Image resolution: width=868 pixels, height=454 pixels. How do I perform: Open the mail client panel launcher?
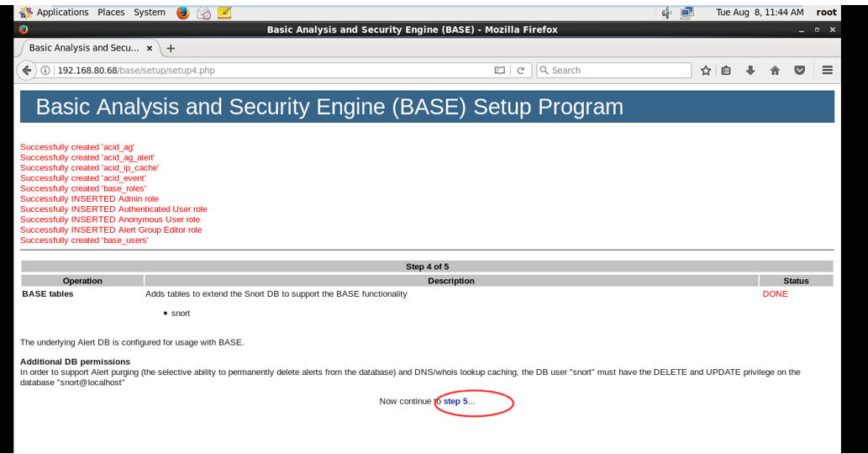coord(203,12)
